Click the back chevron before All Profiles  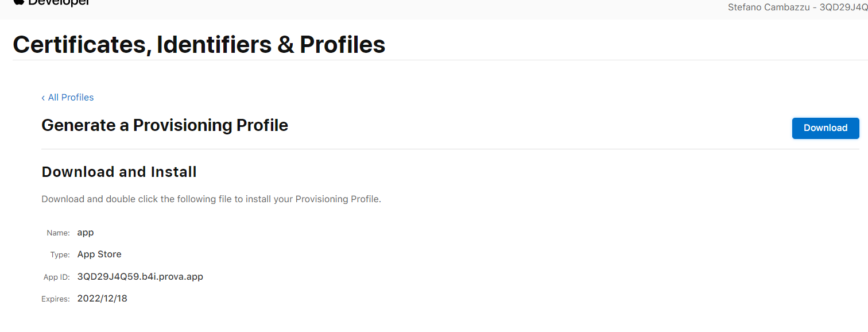tap(43, 98)
